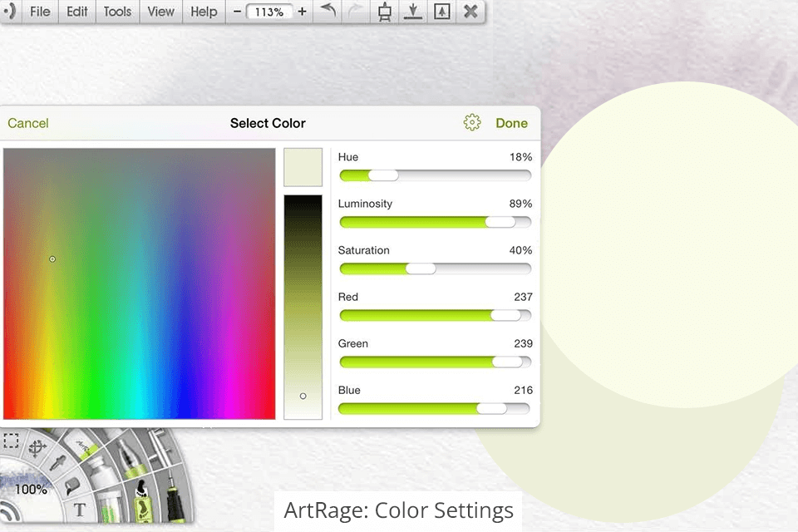Viewport: 798px width, 532px height.
Task: Click the downward arrow window icon
Action: [x=413, y=11]
